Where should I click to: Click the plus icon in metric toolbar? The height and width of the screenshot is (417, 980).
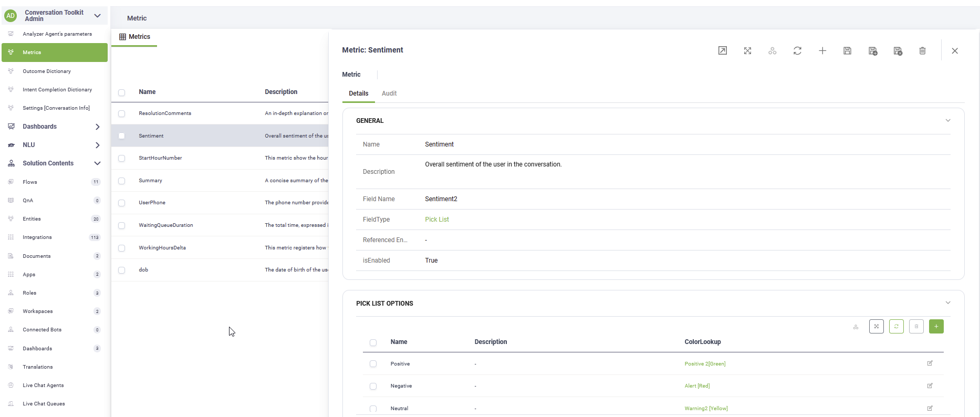(x=822, y=51)
